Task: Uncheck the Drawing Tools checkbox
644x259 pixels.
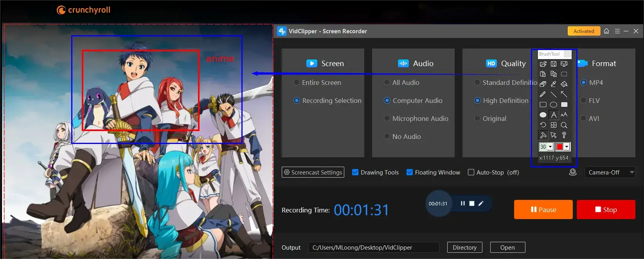Action: pos(355,172)
